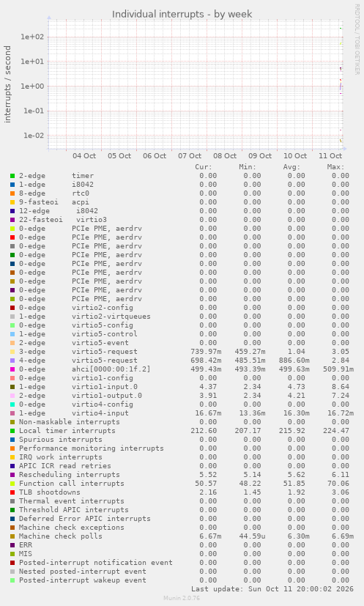364x606 pixels.
Task: Select the Last update timestamp line
Action: pos(272,589)
